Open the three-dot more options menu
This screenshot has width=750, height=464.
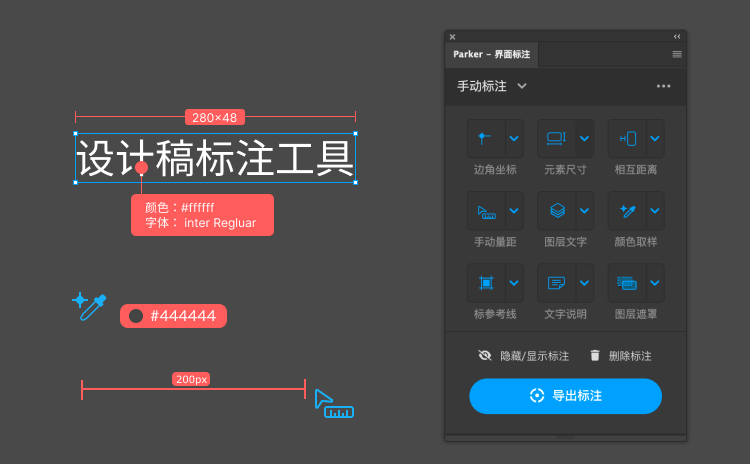(663, 86)
